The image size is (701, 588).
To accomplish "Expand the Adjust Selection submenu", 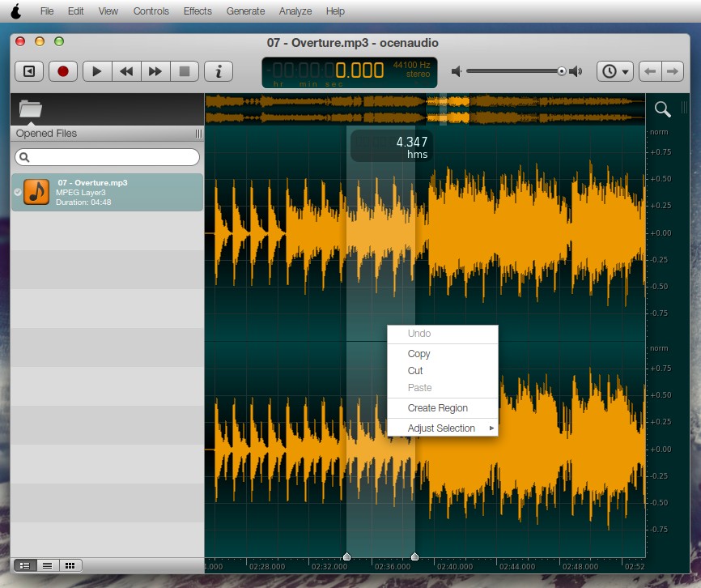I will point(443,428).
